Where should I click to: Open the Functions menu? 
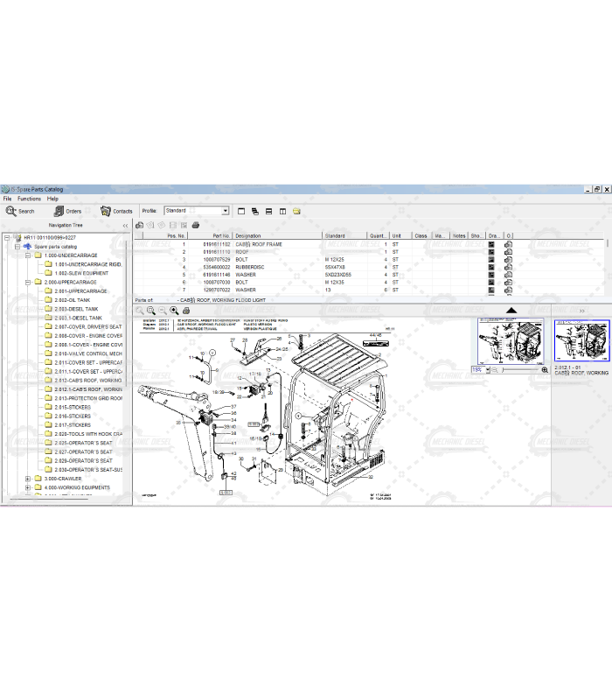(x=29, y=199)
